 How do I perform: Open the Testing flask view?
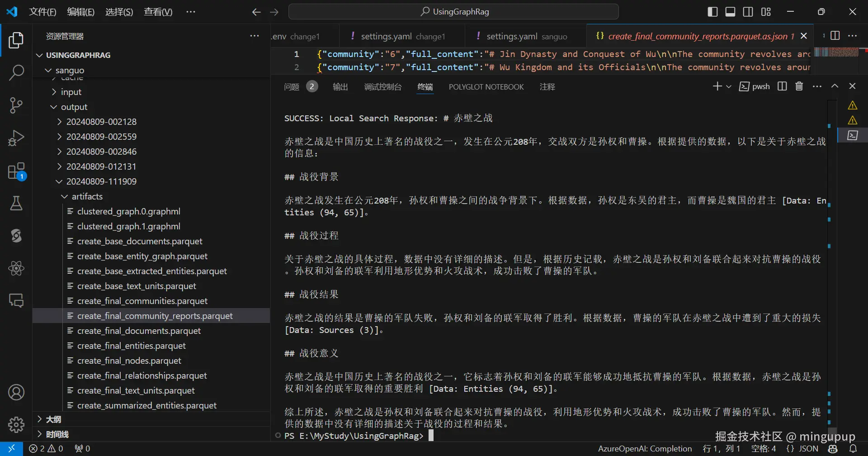click(x=16, y=203)
